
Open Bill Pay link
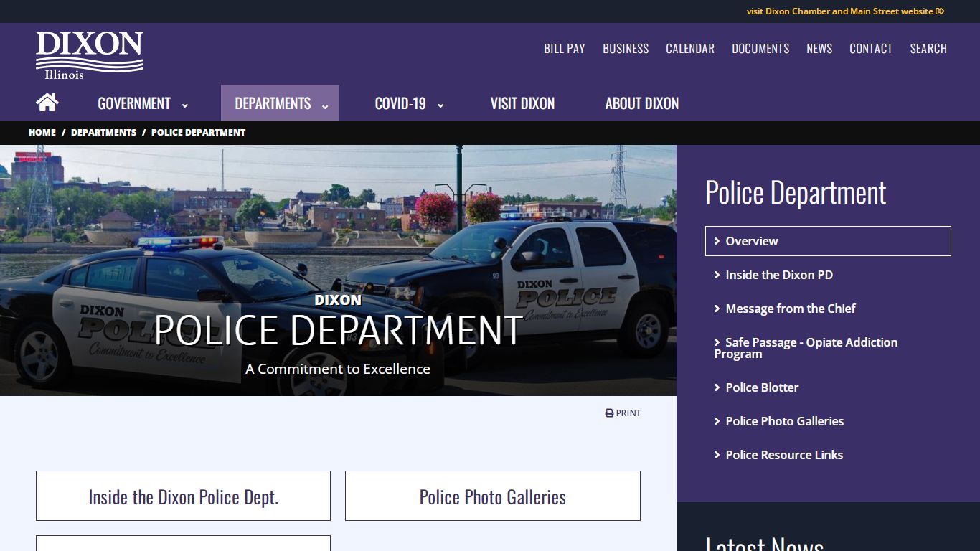565,49
